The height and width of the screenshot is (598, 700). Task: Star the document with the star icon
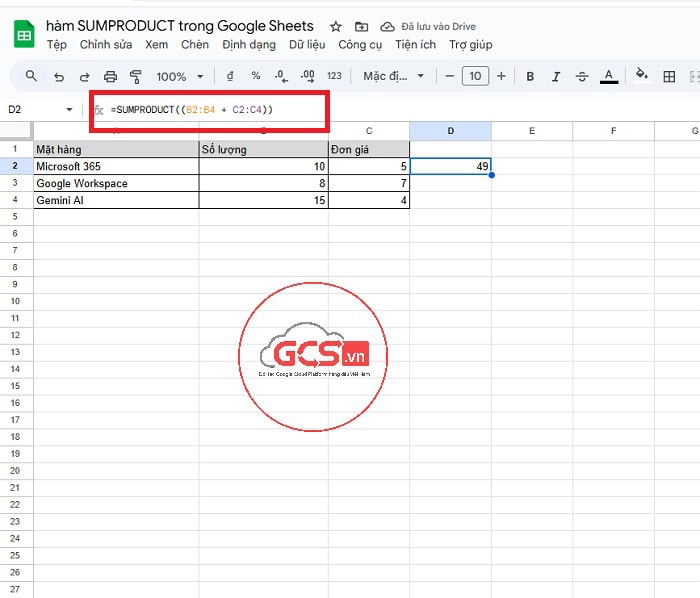[336, 26]
